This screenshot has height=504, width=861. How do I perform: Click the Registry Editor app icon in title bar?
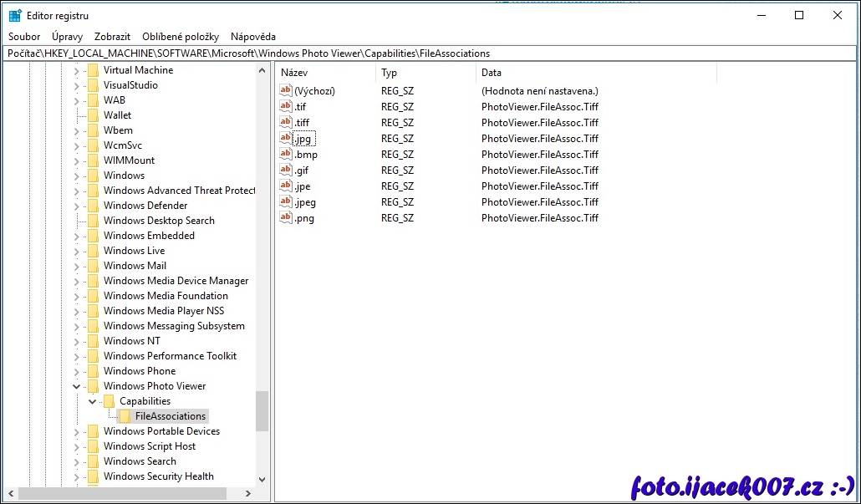pos(15,15)
